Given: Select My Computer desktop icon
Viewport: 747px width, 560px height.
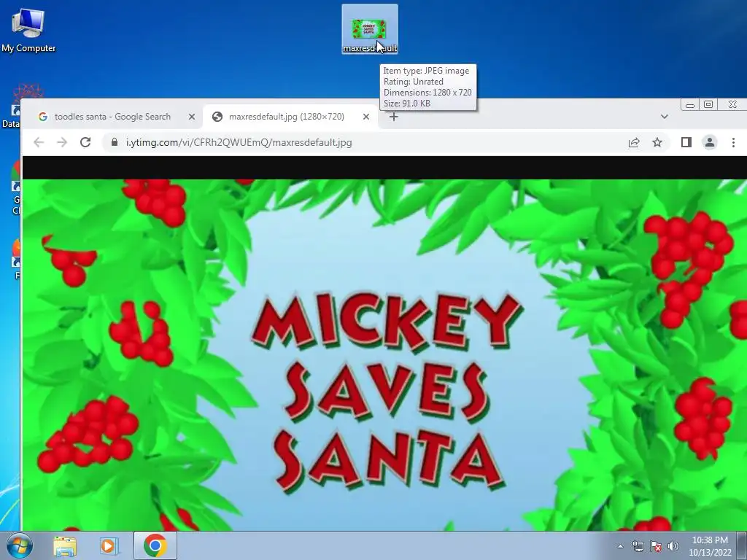Looking at the screenshot, I should 28,29.
